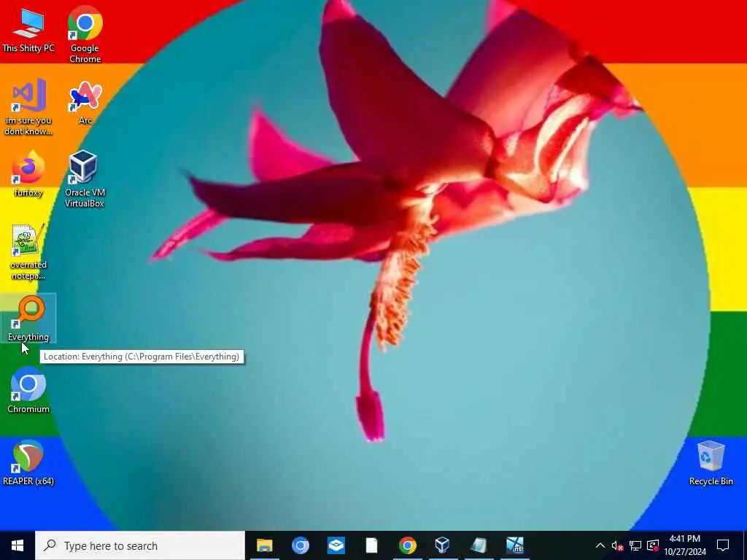
Task: Click the "Type here to search" box
Action: [x=140, y=545]
